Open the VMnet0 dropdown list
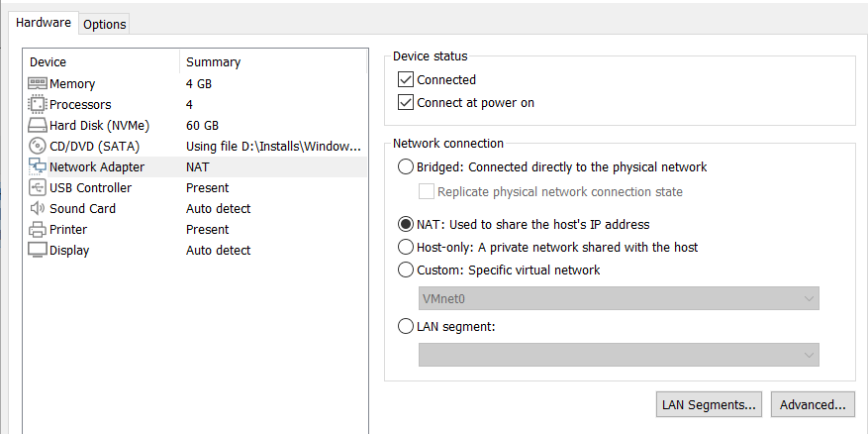Viewport: 868px width, 434px height. coord(619,298)
